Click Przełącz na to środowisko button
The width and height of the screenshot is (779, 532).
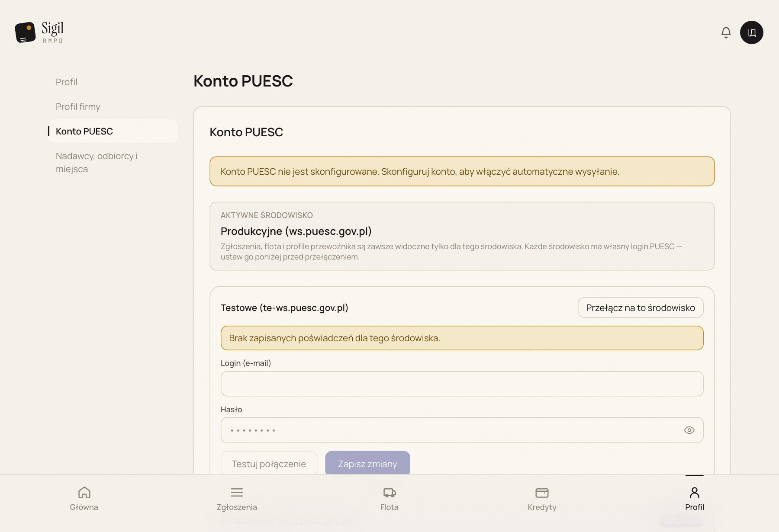click(640, 308)
